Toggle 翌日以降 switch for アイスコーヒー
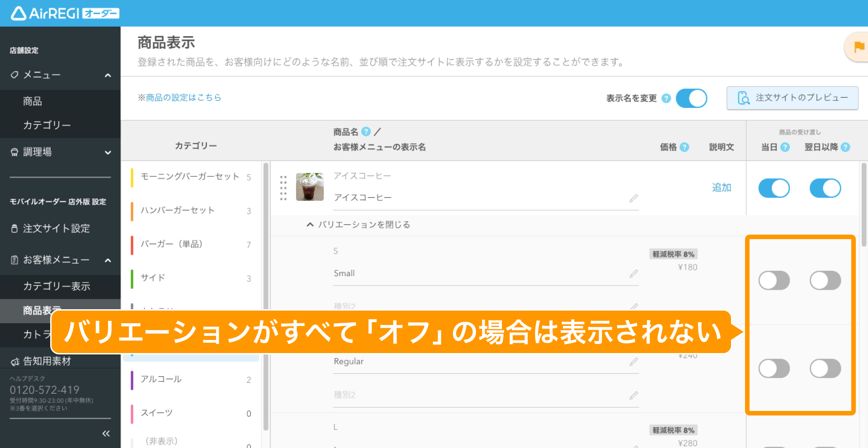This screenshot has width=868, height=448. coord(825,188)
